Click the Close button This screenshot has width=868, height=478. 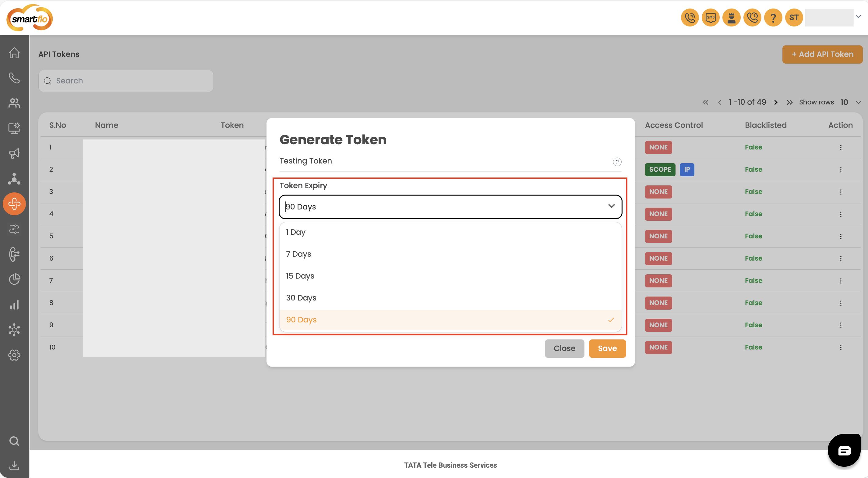pos(564,348)
